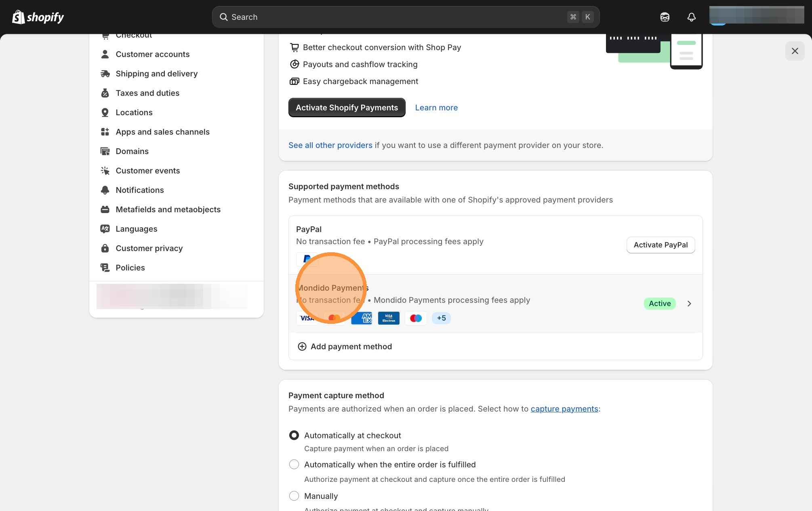Click the Add payment method plus icon

coord(302,346)
